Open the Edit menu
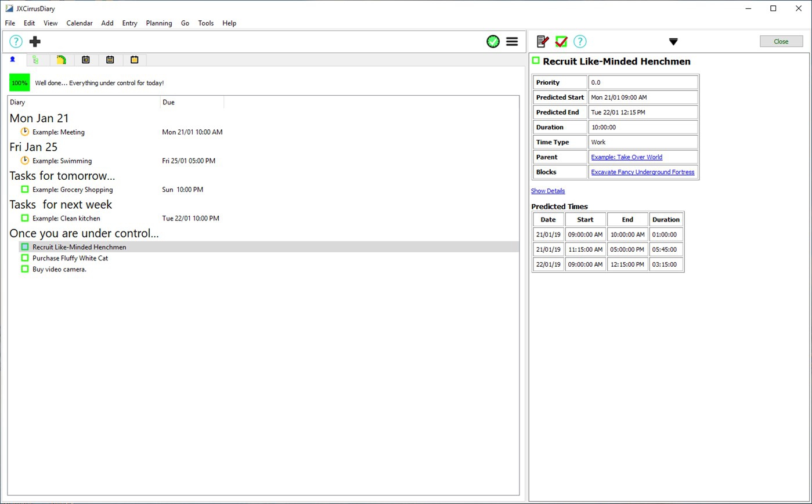The image size is (812, 504). (x=29, y=23)
